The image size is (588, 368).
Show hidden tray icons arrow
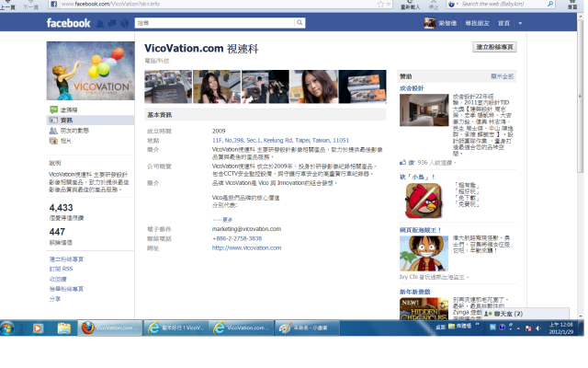518,328
